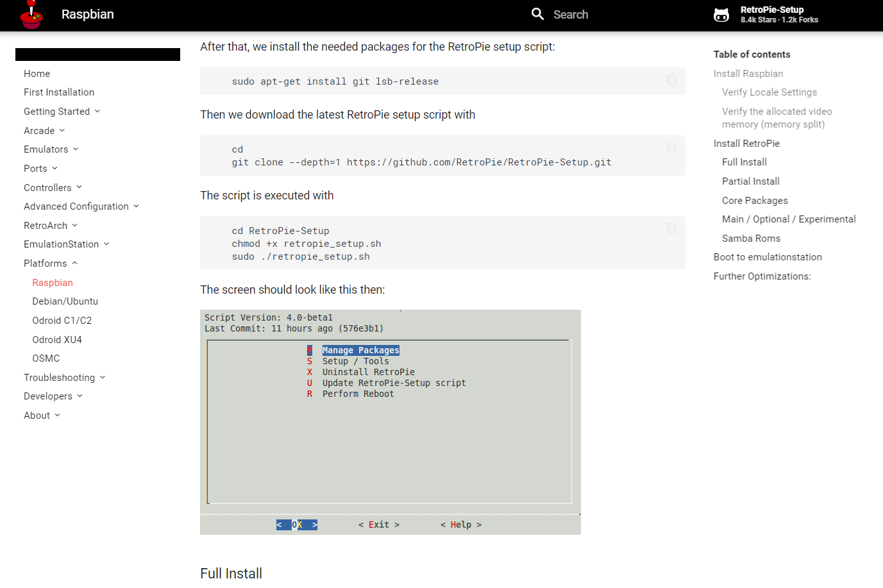The height and width of the screenshot is (588, 883).
Task: Jump to Boot to emulationstation
Action: coord(768,257)
